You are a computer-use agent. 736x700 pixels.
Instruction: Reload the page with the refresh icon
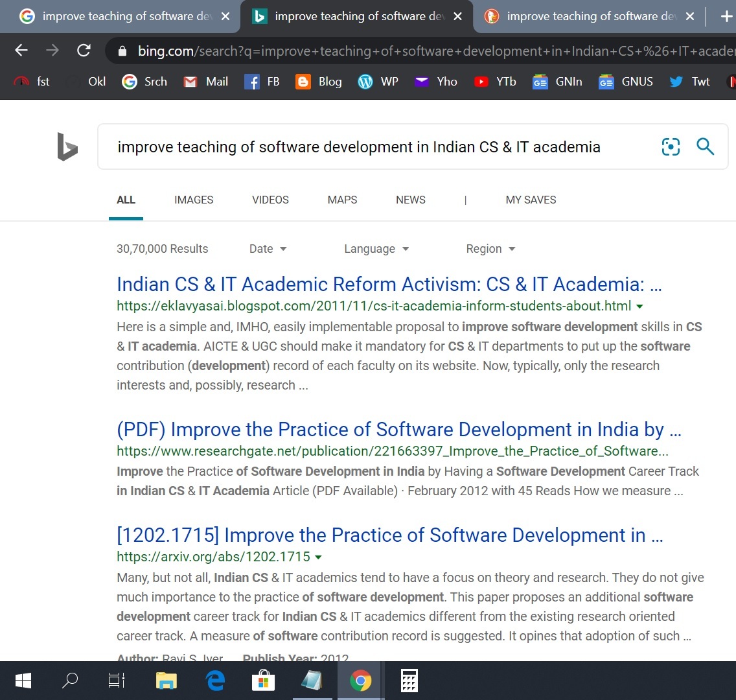(84, 51)
